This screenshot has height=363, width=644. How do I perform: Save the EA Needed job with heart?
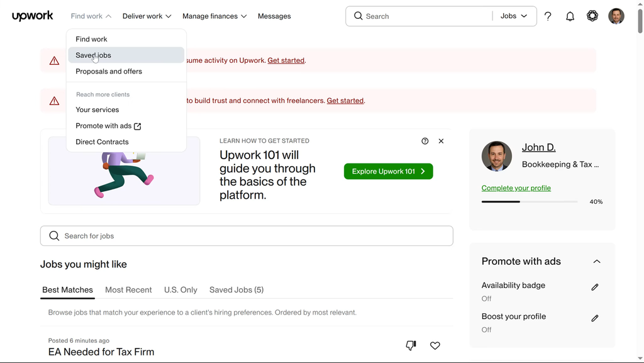coord(435,345)
